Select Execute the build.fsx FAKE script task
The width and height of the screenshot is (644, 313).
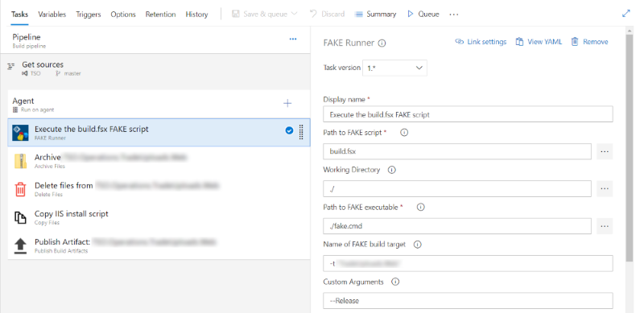coord(159,132)
